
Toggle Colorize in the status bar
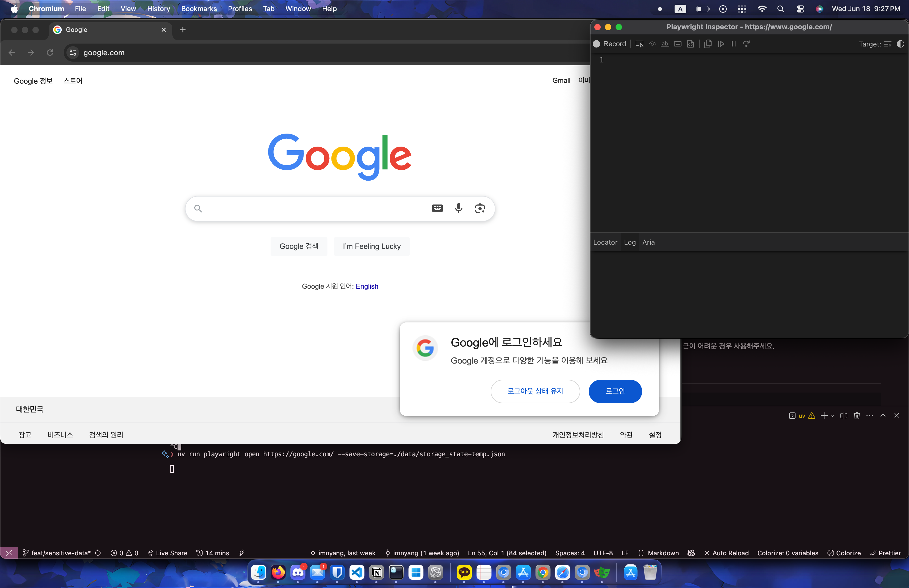point(844,553)
